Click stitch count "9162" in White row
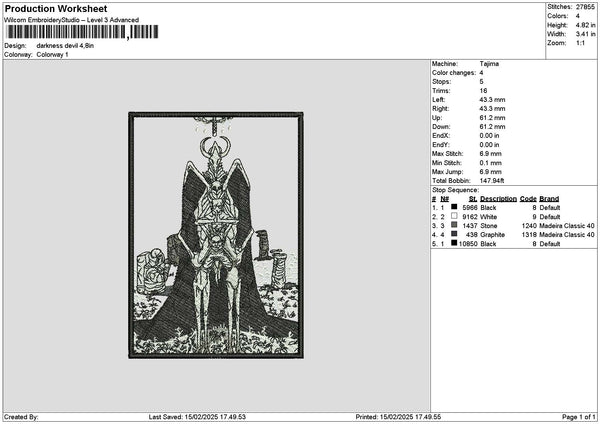The width and height of the screenshot is (600, 424). point(470,217)
